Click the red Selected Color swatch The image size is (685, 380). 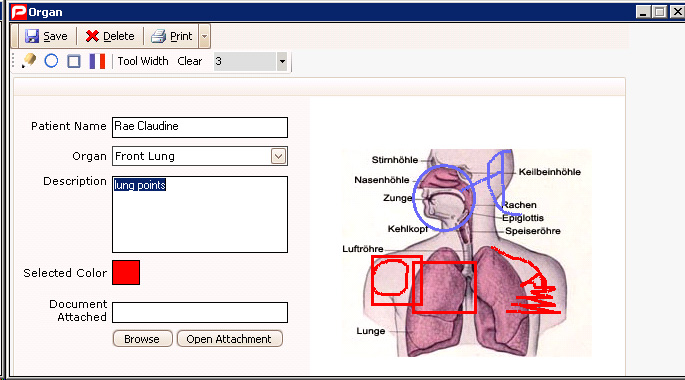126,273
